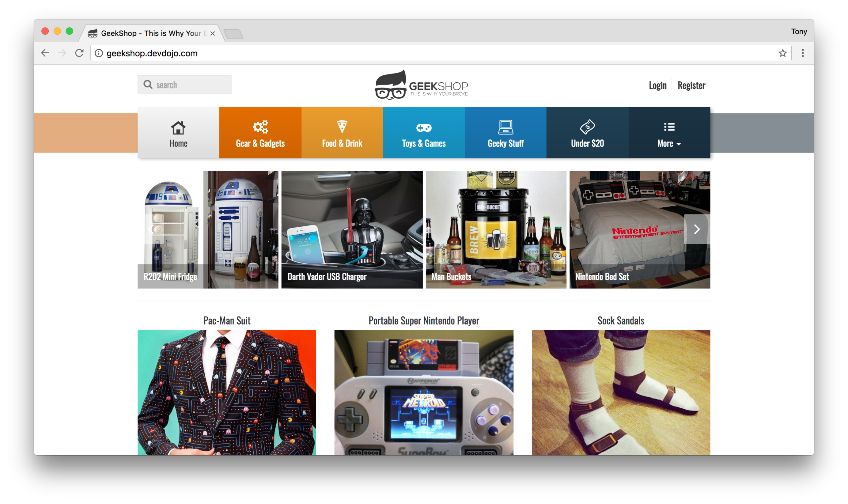Click the Darth Vader USB Charger caption
The width and height of the screenshot is (848, 504).
click(327, 276)
